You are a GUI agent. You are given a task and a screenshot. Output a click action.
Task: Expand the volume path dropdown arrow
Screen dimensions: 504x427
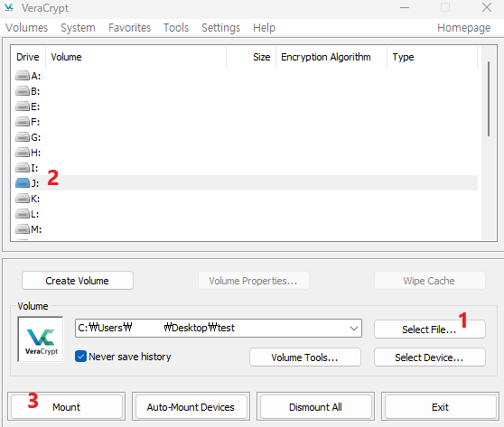[x=354, y=328]
